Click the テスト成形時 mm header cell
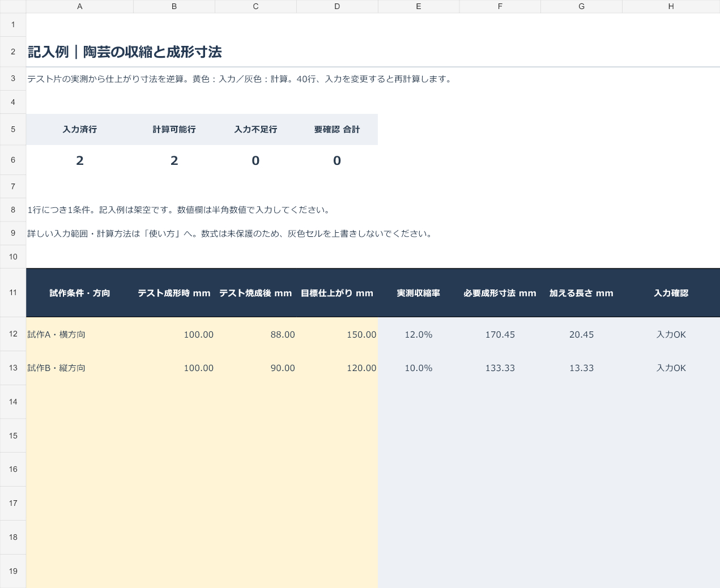The image size is (720, 588). 174,293
